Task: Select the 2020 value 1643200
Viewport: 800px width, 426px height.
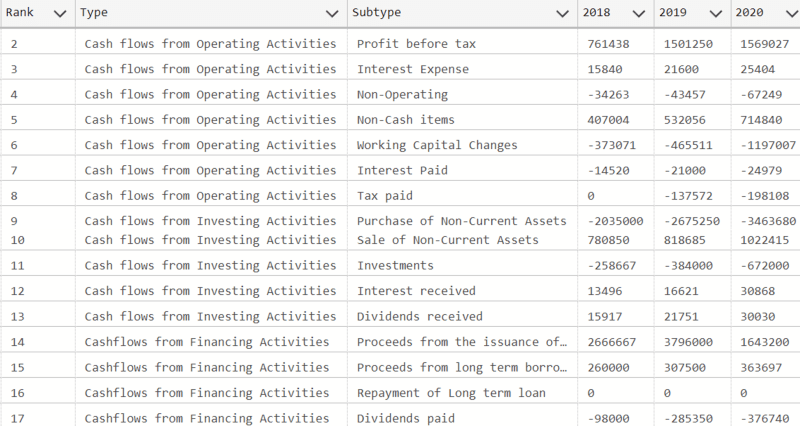Action: [765, 342]
